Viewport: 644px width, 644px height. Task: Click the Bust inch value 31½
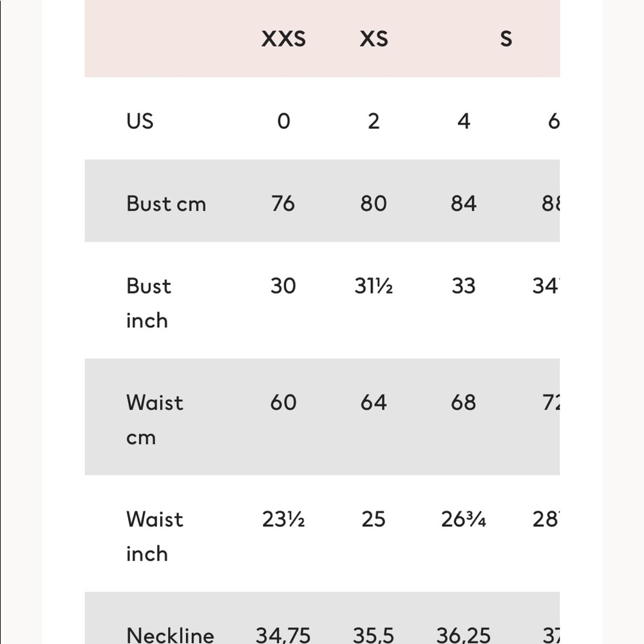click(374, 286)
